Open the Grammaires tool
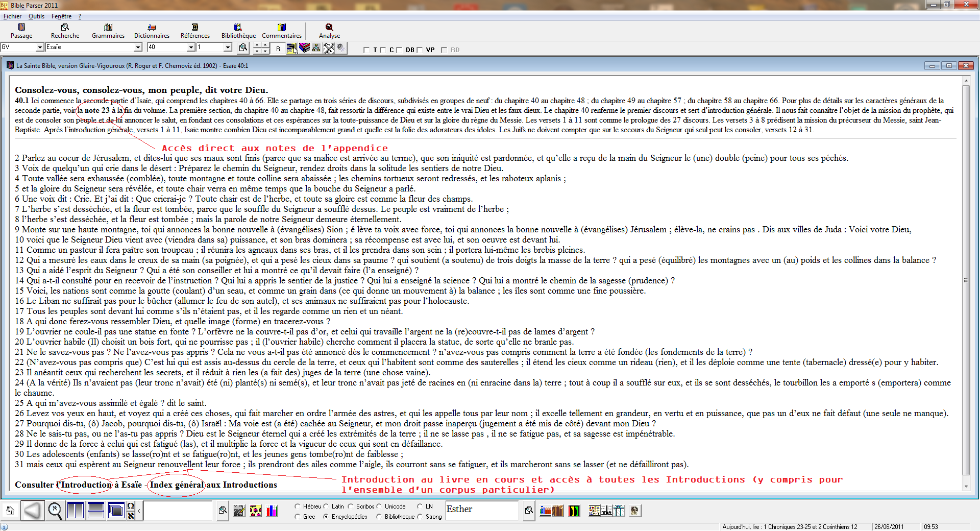 108,31
